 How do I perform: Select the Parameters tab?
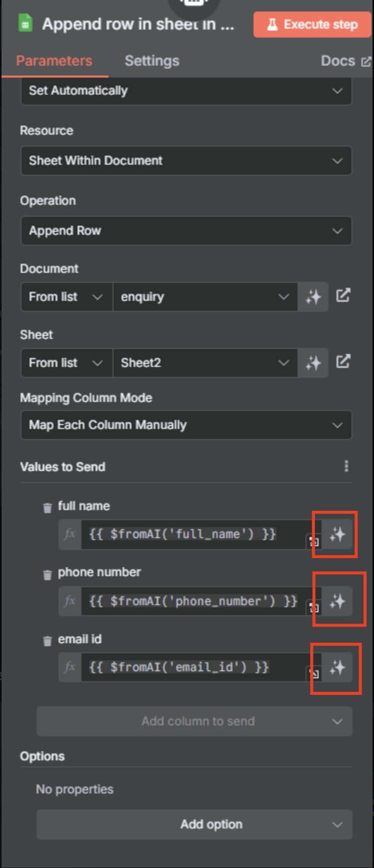54,61
